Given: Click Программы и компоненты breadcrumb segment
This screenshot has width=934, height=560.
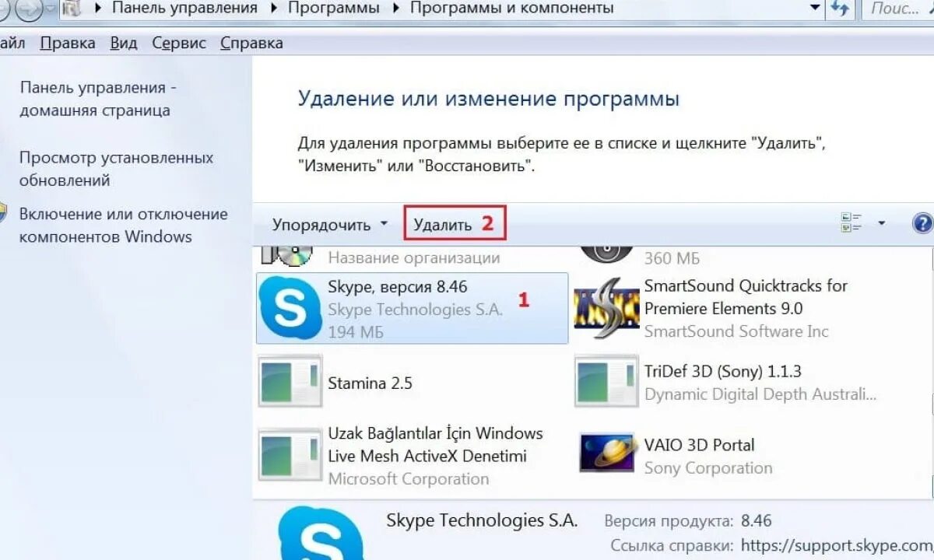Looking at the screenshot, I should click(511, 9).
